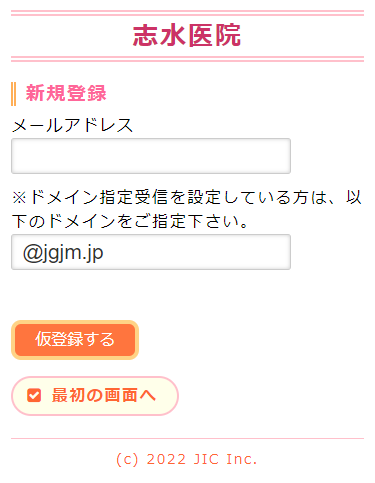The width and height of the screenshot is (375, 483).
Task: Click the 以下のドメインをご指定下さい text line
Action: [130, 221]
